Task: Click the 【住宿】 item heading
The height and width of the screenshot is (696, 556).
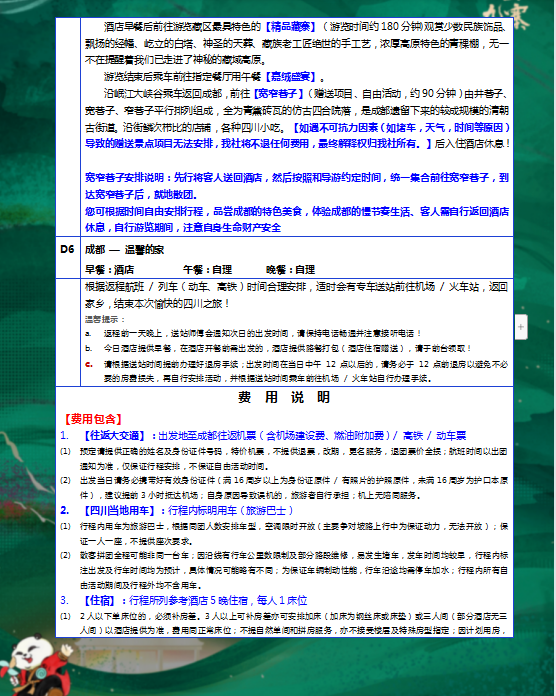Action: [100, 601]
